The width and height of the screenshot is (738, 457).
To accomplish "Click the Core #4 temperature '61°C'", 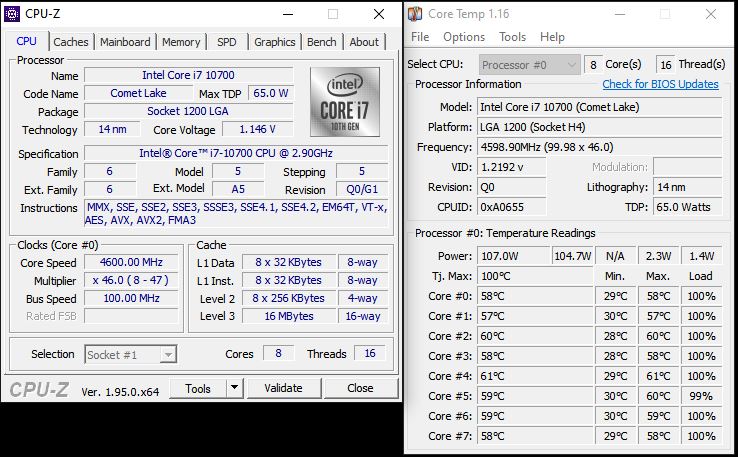I will point(535,376).
